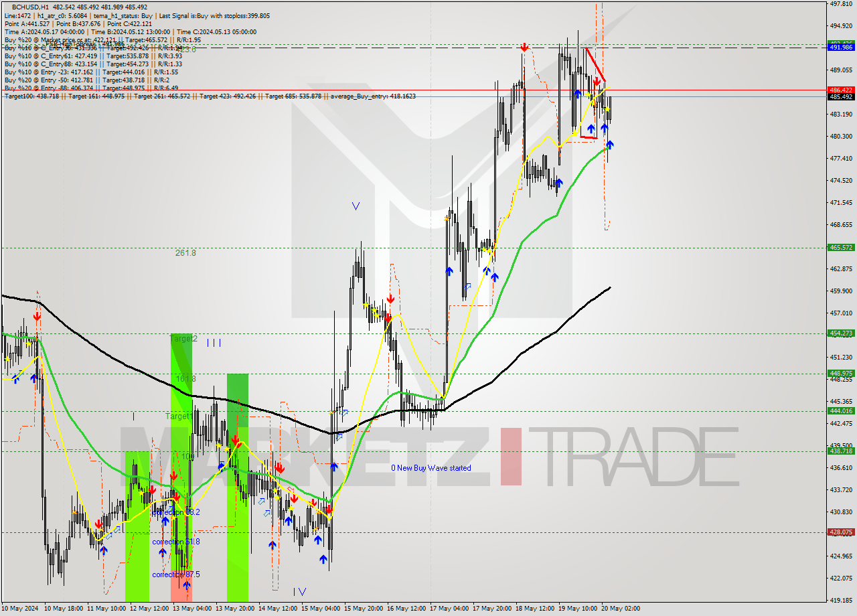Click the '13 May 20:00' time label
This screenshot has width=857, height=616.
click(x=236, y=609)
